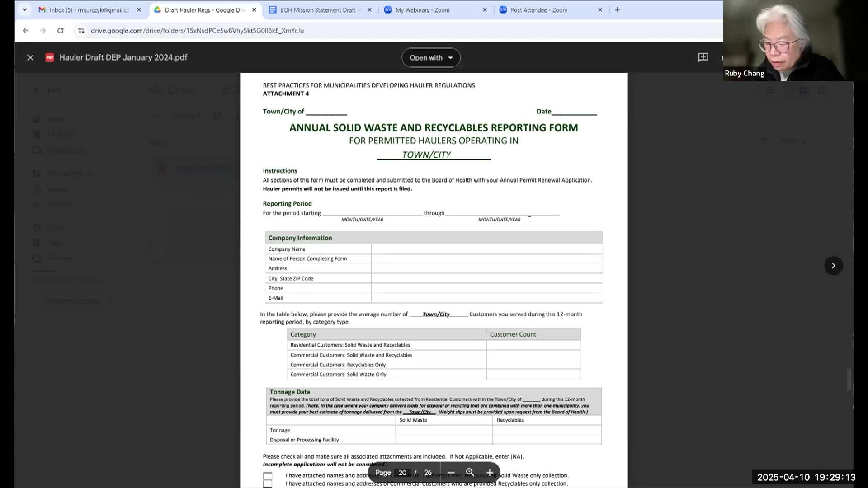Switch to BOH Mission Statement Draft tab

click(318, 10)
